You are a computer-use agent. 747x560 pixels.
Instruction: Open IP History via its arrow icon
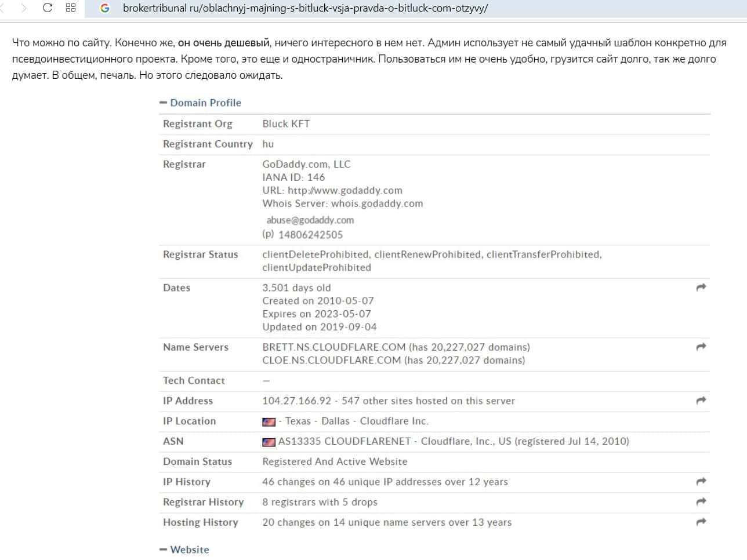point(701,482)
